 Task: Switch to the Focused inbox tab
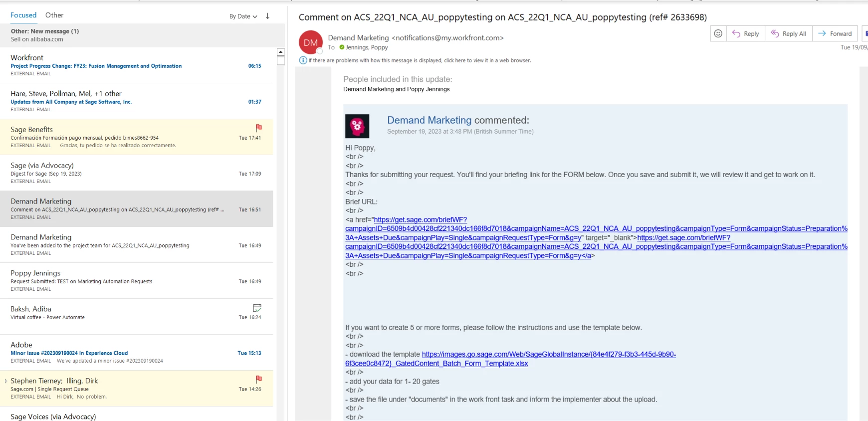pos(23,15)
